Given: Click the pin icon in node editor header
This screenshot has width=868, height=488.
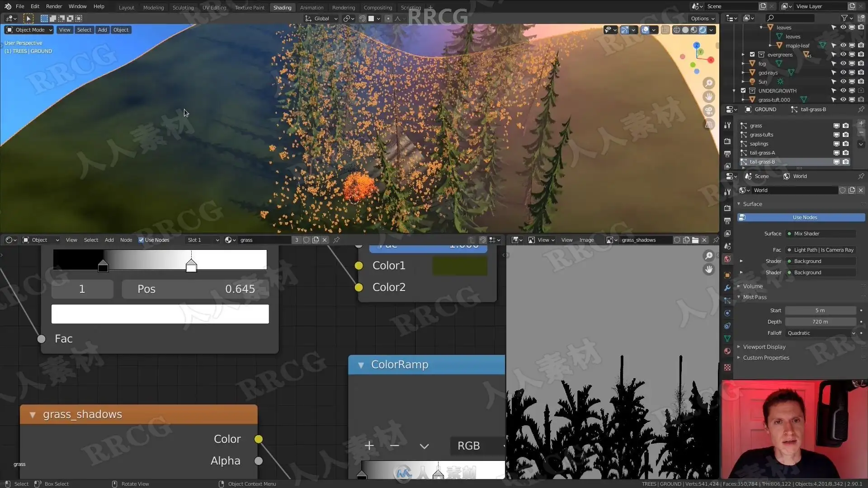Looking at the screenshot, I should (336, 240).
